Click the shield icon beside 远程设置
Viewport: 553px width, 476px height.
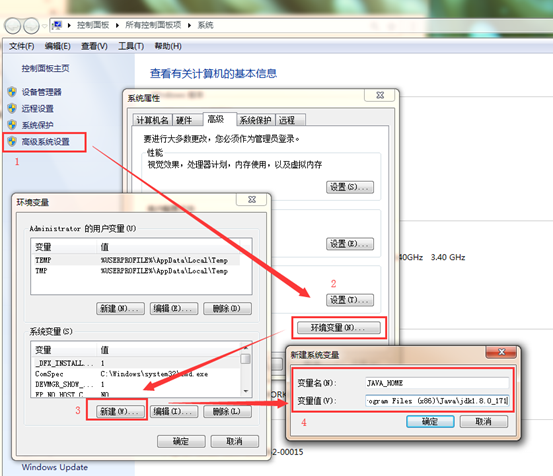pos(12,109)
